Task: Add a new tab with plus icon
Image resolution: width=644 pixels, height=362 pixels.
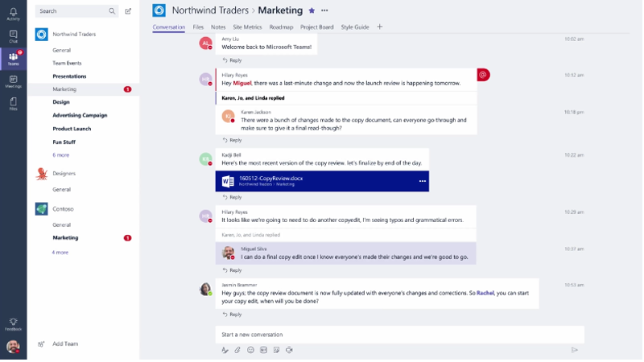Action: 380,27
